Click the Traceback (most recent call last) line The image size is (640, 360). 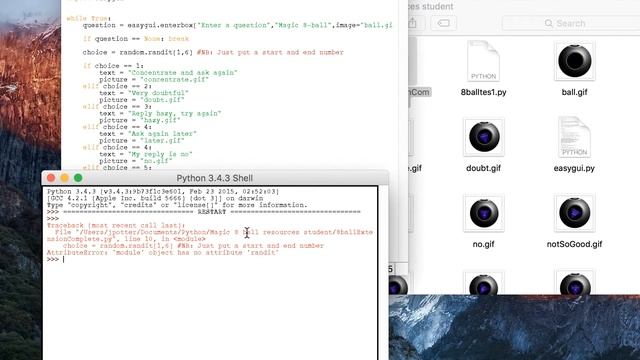[x=116, y=225]
